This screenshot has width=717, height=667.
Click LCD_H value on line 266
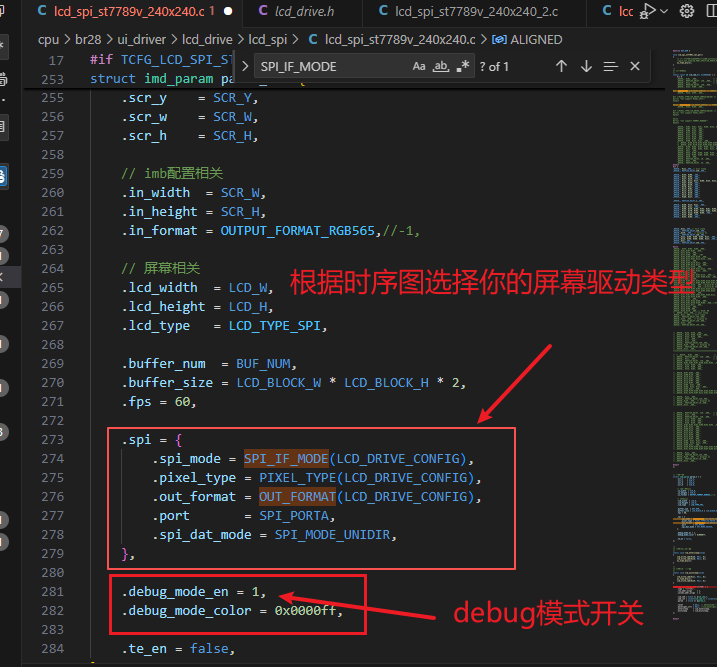[x=247, y=307]
